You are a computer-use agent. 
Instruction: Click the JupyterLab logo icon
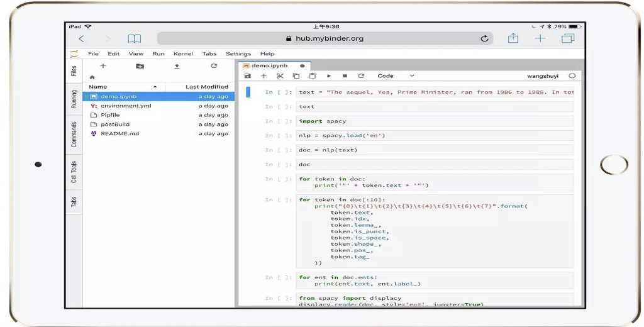tap(74, 54)
